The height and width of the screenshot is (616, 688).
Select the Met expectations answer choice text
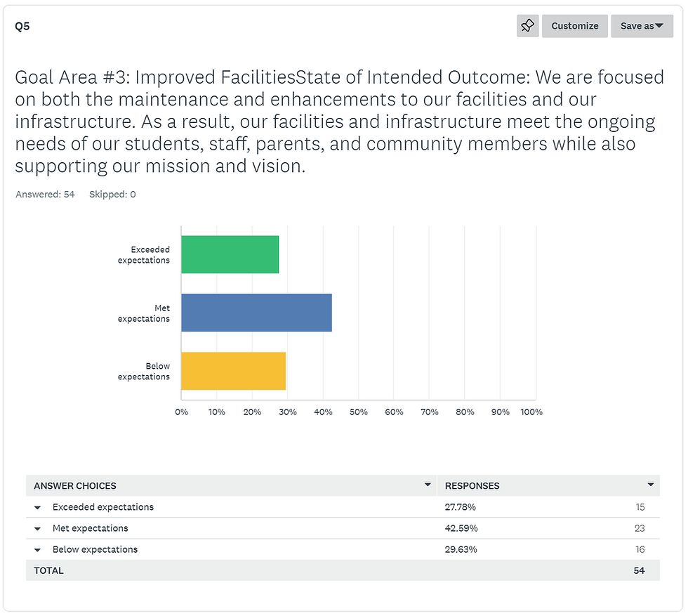coord(91,528)
